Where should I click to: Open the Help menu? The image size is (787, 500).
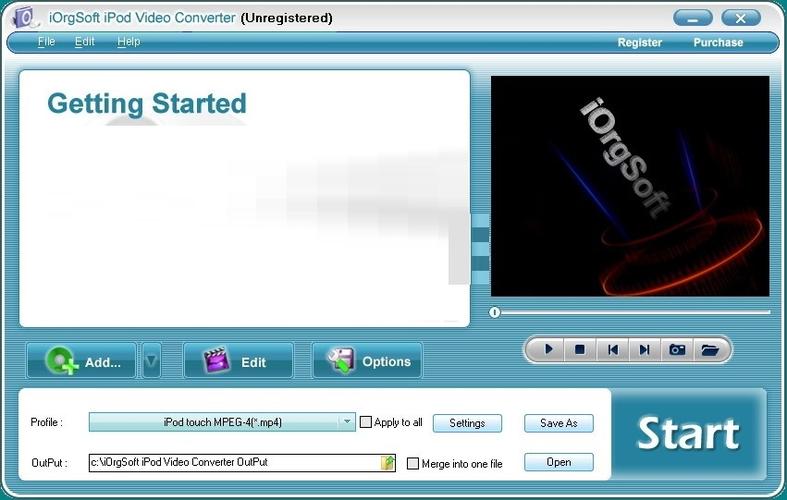pyautogui.click(x=128, y=42)
